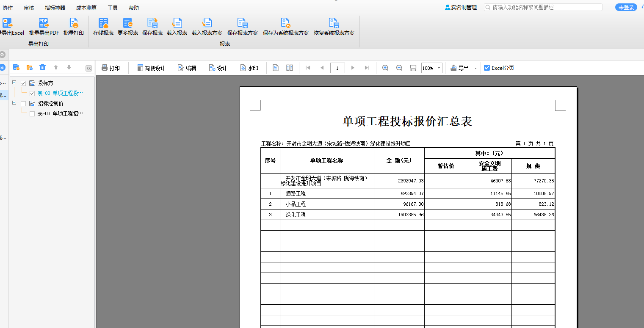Click 绿化工程 row in the report
Viewport: 644px width, 328px height.
[x=408, y=215]
